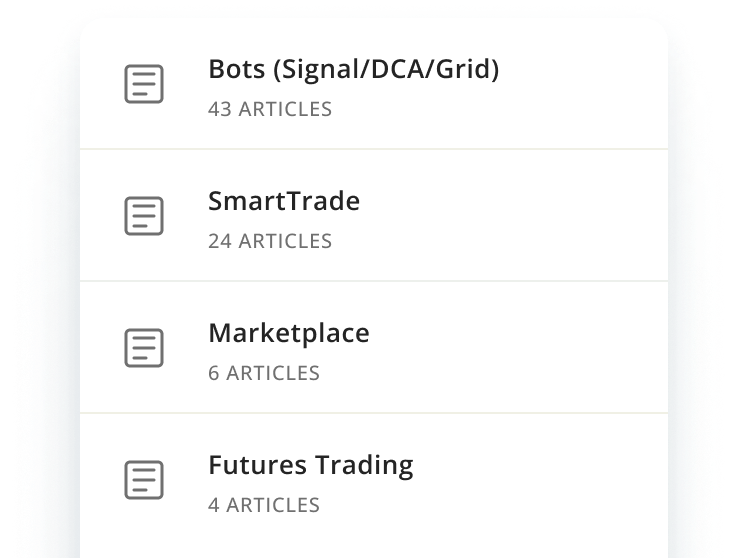Open the SmartTrade collection title

point(284,201)
